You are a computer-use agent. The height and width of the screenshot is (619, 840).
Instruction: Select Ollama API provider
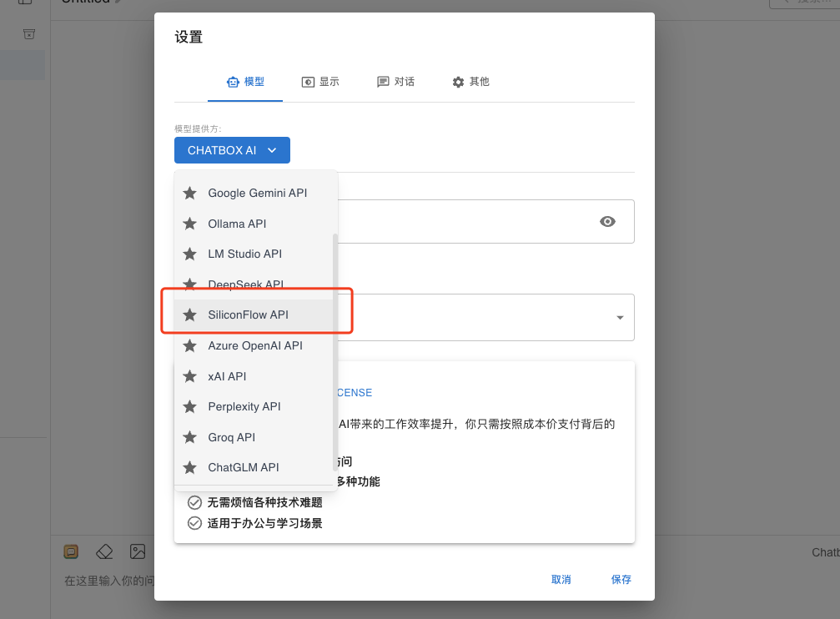click(255, 224)
